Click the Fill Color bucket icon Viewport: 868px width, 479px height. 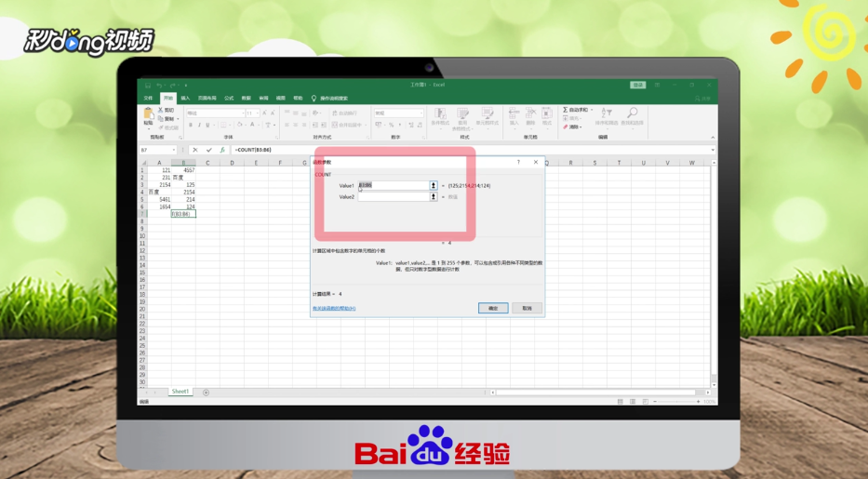240,125
